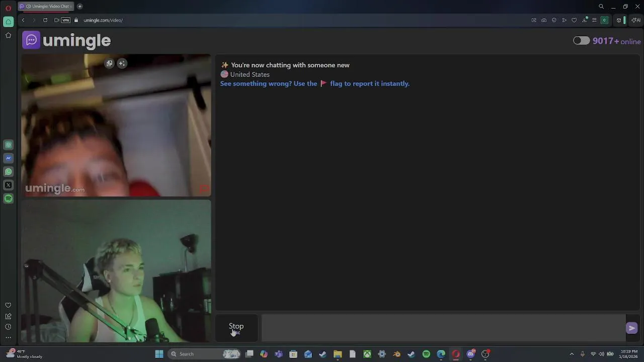The image size is (644, 362).
Task: Open the tab search magnifier icon
Action: click(601, 7)
